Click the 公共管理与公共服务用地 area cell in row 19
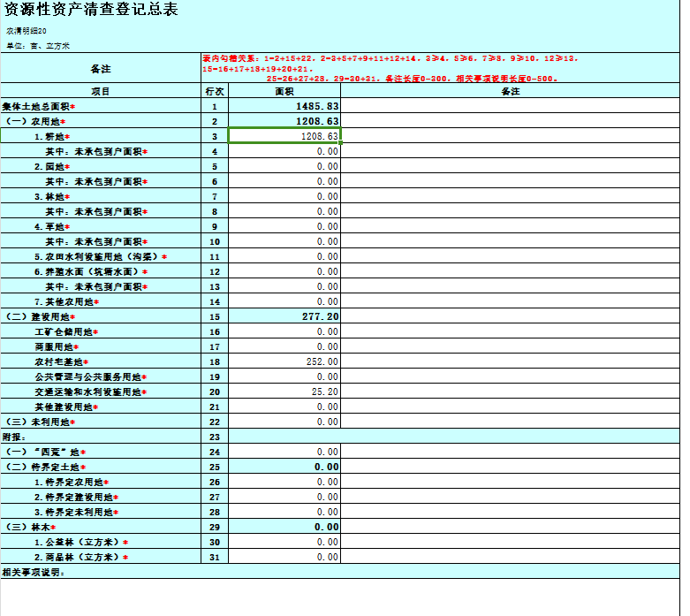The width and height of the screenshot is (690, 616). (284, 376)
